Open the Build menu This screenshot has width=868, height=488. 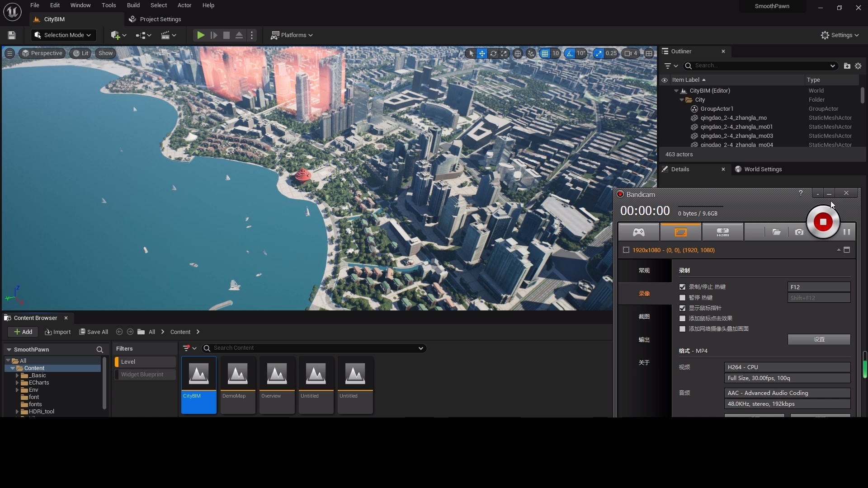[x=133, y=5]
